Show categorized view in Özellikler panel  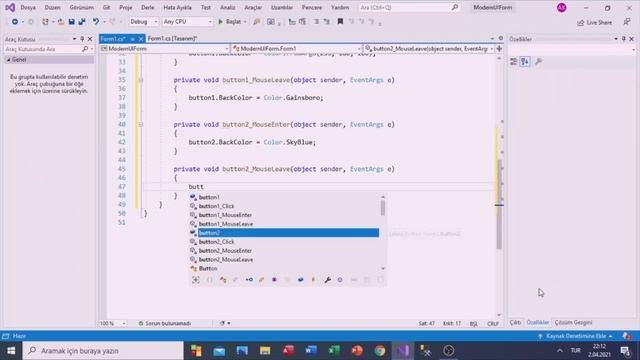coord(513,62)
